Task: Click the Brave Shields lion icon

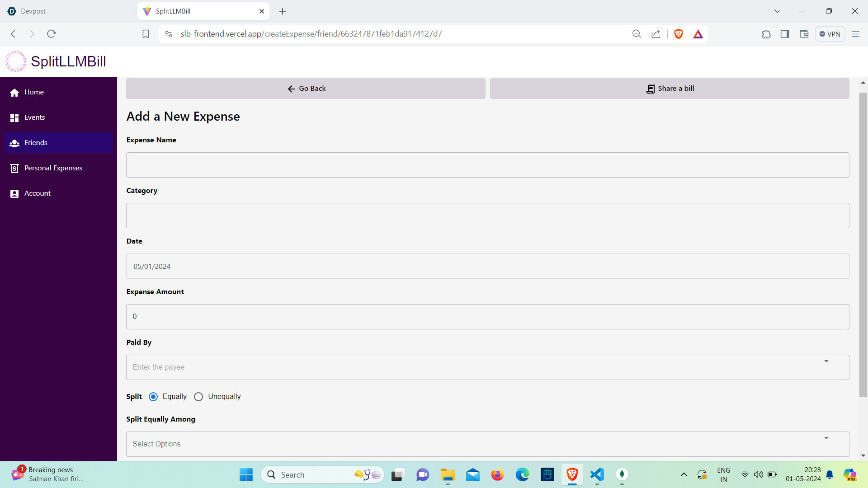Action: pyautogui.click(x=678, y=34)
